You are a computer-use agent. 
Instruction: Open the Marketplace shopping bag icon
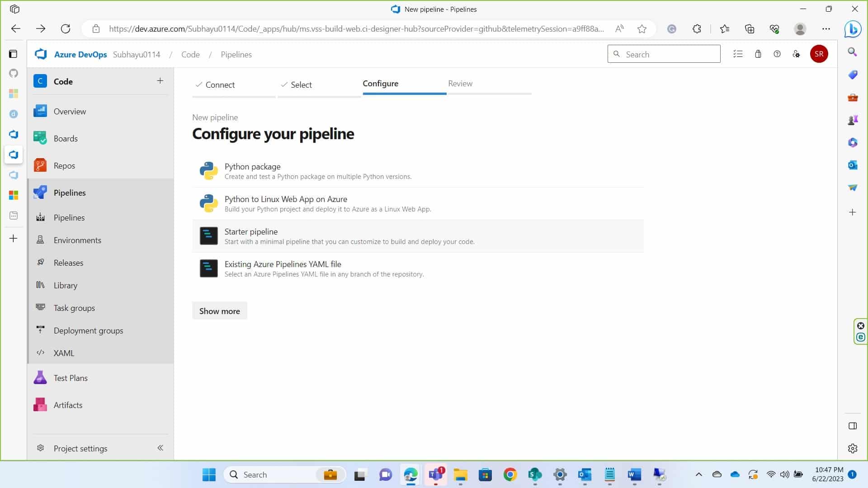758,54
